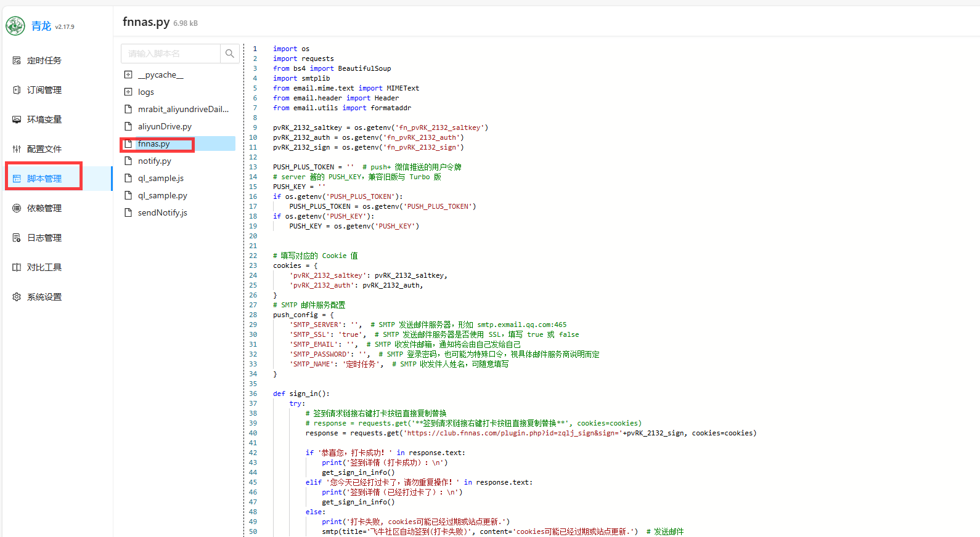Click code line 'def sign_in():'

click(x=301, y=394)
